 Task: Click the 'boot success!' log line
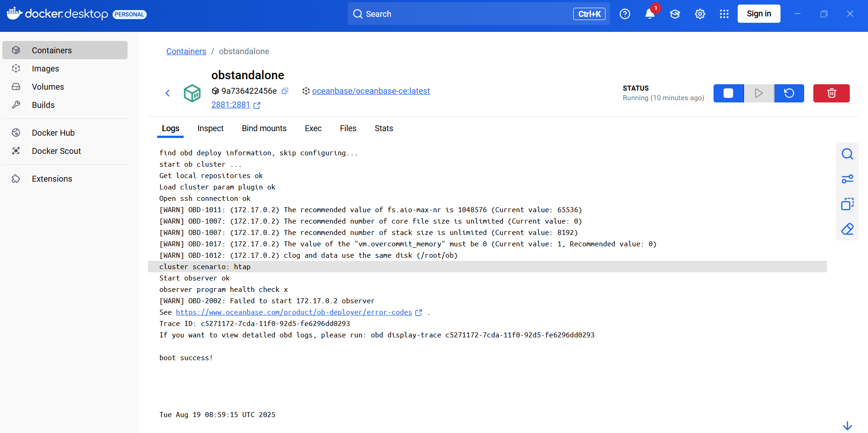pyautogui.click(x=186, y=358)
